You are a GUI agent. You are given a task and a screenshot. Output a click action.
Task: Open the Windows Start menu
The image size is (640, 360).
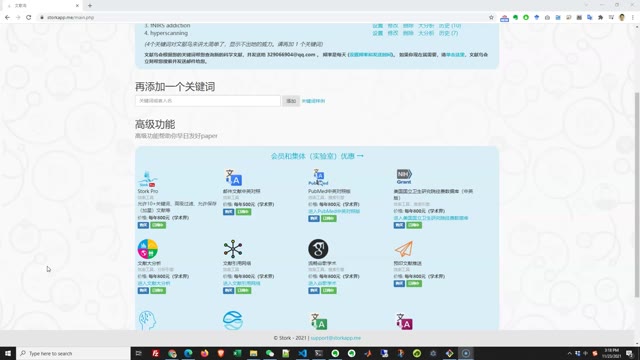[x=8, y=353]
